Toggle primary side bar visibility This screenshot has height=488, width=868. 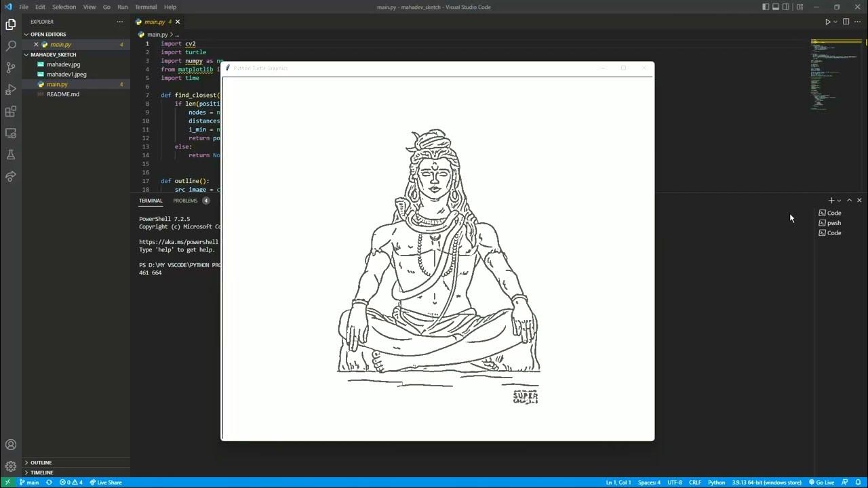766,7
